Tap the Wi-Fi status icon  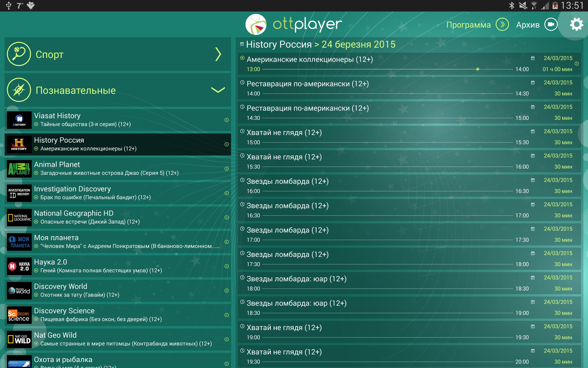click(x=534, y=5)
